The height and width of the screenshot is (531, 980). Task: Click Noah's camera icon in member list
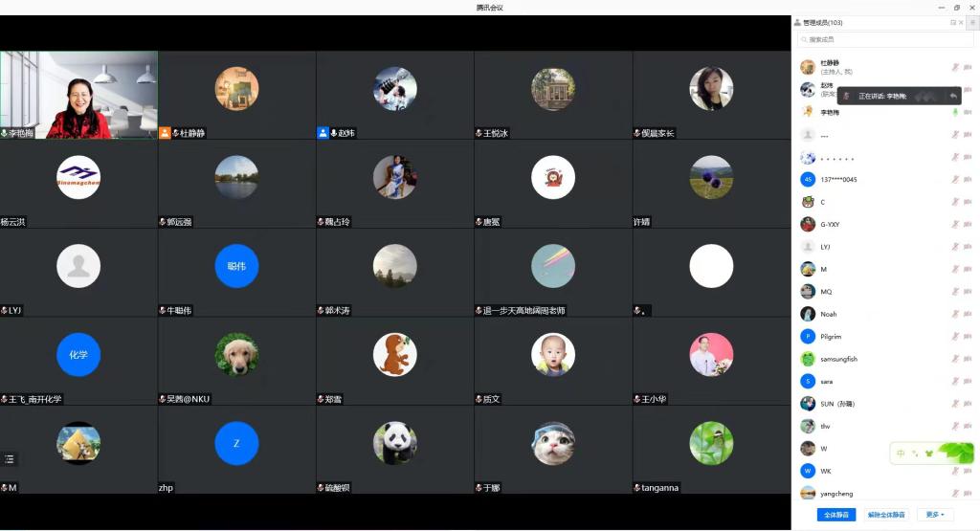tap(968, 314)
